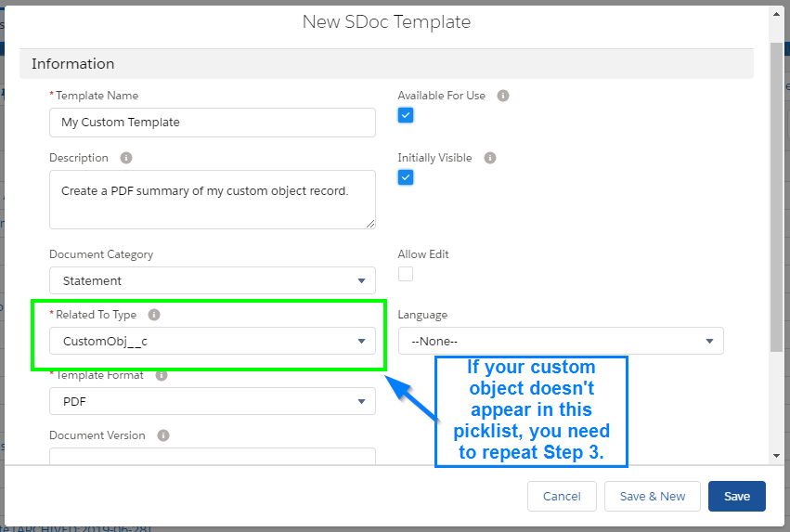Image resolution: width=790 pixels, height=532 pixels.
Task: Open the Language dropdown
Action: coord(561,341)
